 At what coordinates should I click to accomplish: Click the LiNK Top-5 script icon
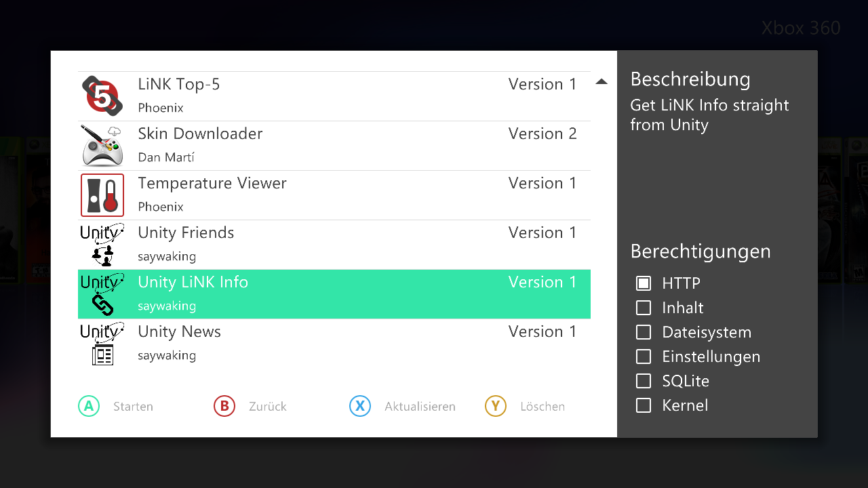[102, 96]
